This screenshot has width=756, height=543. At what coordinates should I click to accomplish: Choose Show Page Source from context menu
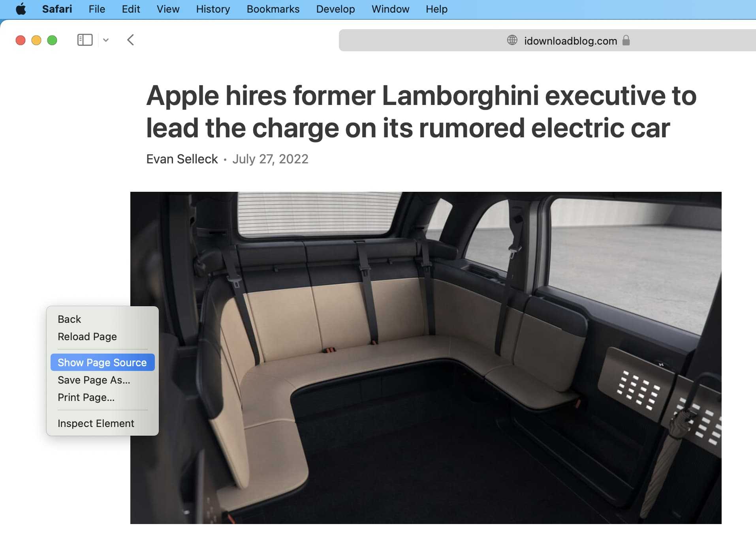tap(102, 362)
